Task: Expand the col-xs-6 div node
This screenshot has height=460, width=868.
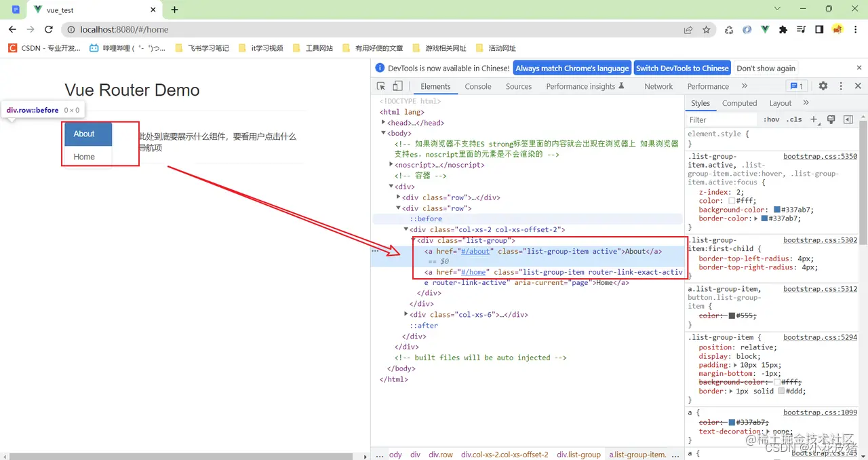Action: click(406, 314)
